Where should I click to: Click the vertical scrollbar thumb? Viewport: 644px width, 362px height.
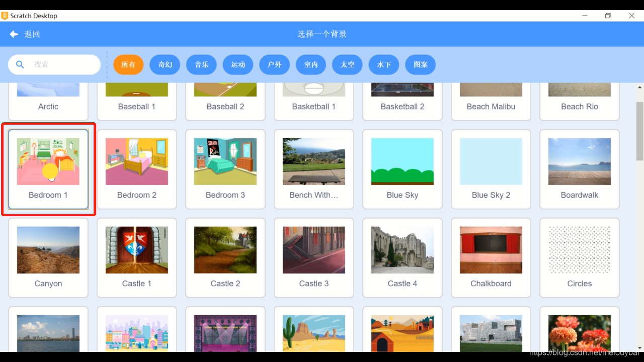tap(640, 131)
